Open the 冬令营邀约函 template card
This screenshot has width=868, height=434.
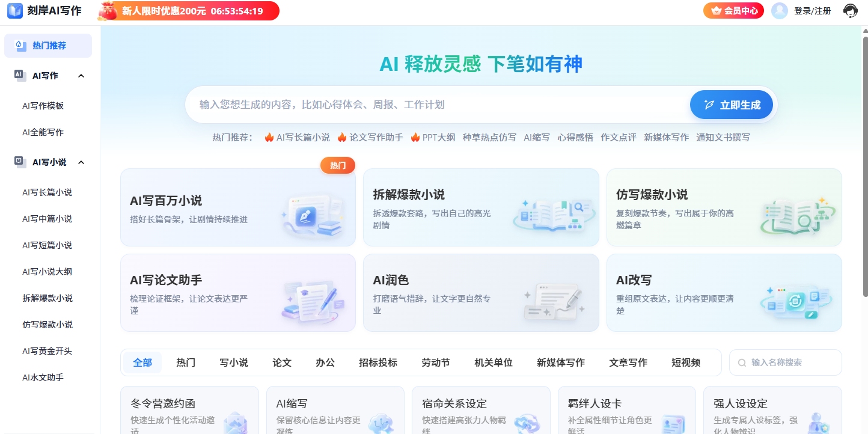point(190,410)
